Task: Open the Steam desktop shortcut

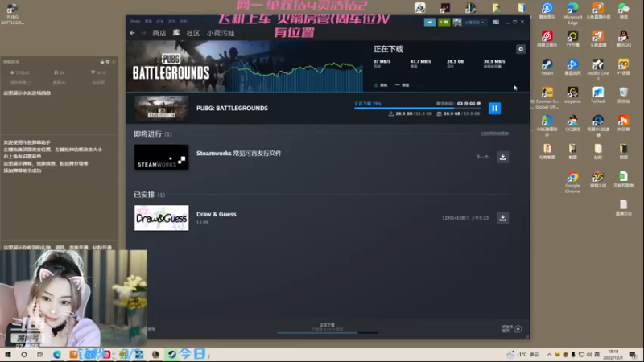Action: click(547, 68)
